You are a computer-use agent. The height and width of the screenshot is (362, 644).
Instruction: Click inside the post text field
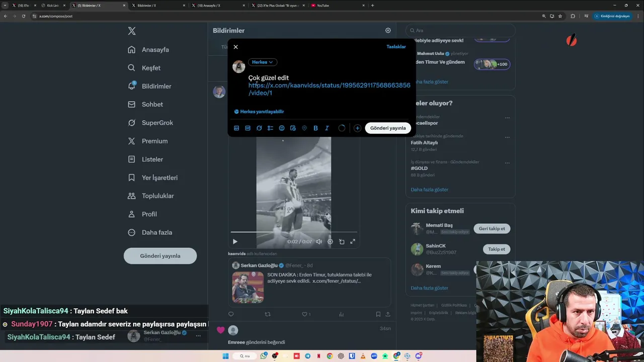330,85
